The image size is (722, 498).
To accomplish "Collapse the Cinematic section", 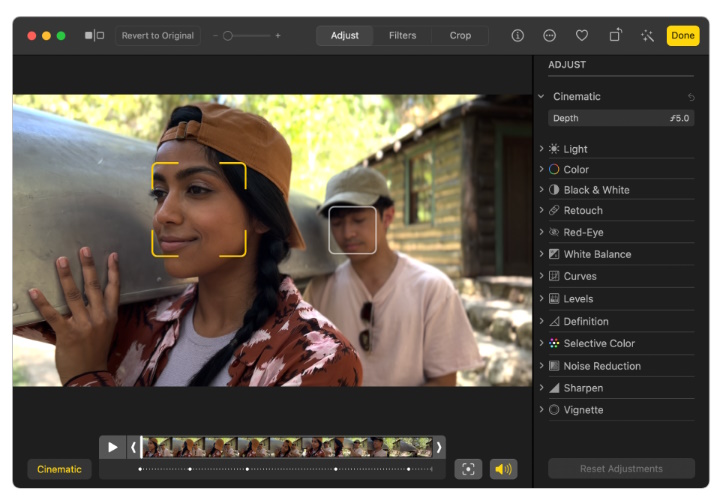I will click(541, 97).
